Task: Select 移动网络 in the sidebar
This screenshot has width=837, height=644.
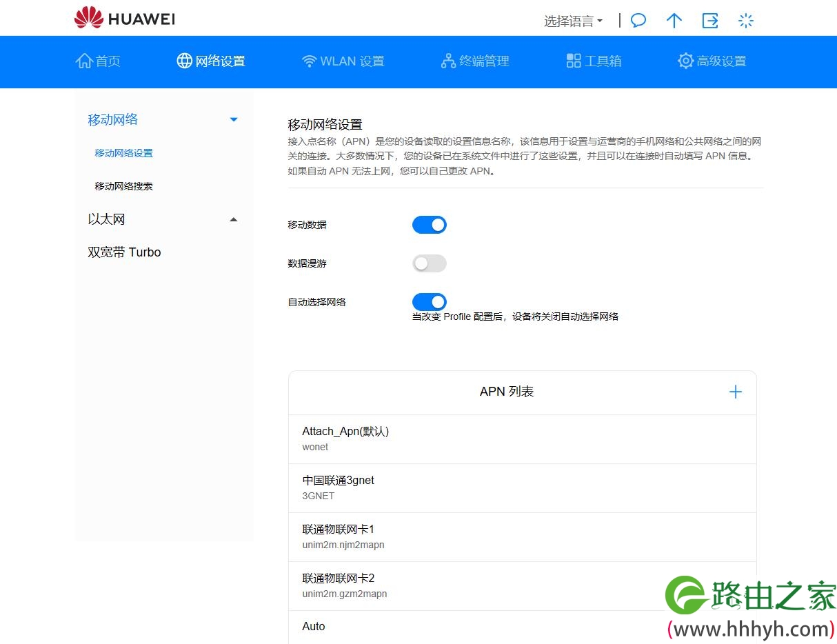Action: [113, 120]
